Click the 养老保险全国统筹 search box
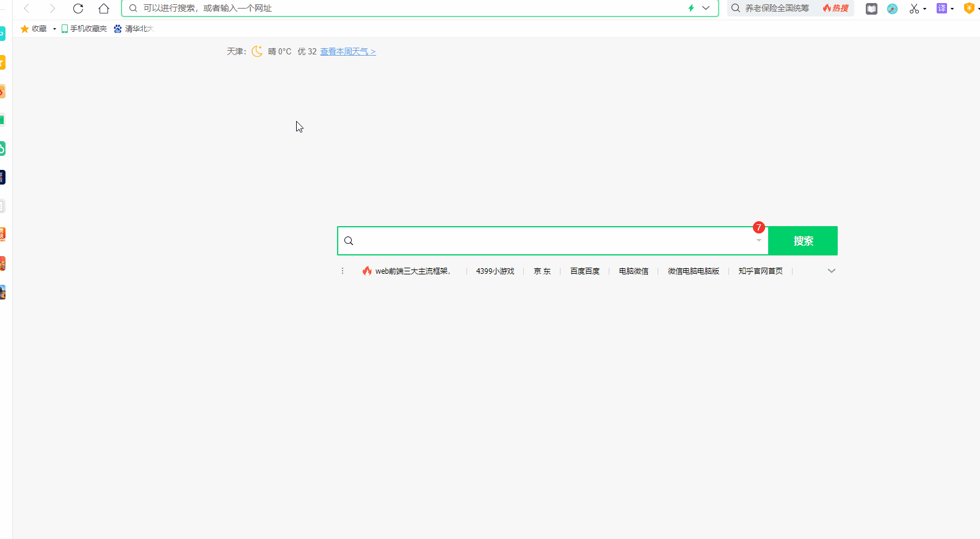This screenshot has height=539, width=980. 776,9
